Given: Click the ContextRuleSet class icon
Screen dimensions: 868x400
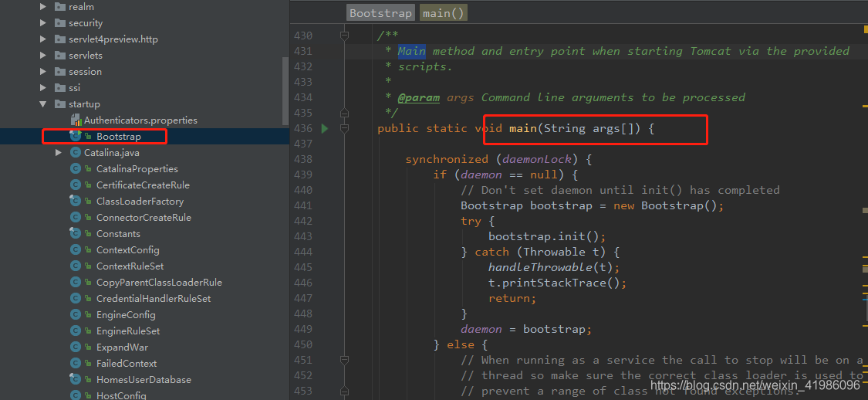Looking at the screenshot, I should (x=76, y=266).
